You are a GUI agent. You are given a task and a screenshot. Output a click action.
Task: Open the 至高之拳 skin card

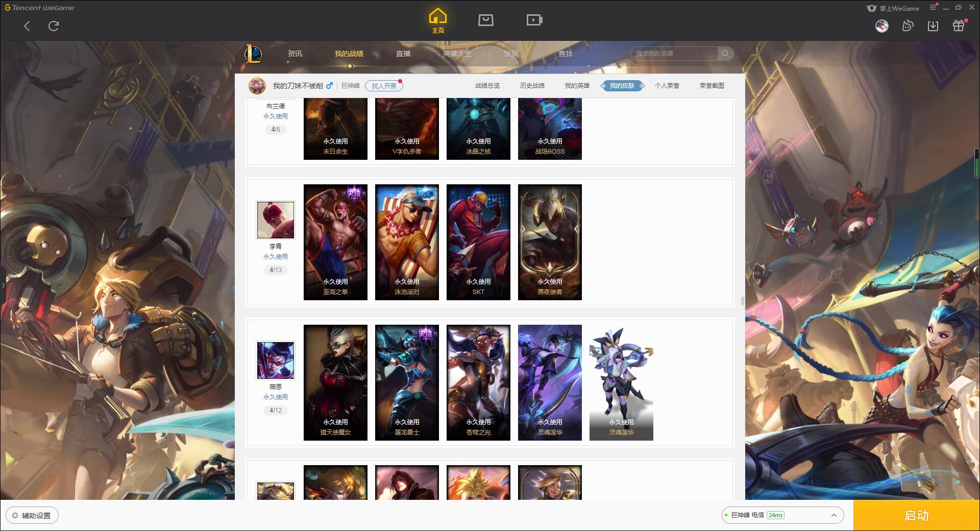(335, 242)
